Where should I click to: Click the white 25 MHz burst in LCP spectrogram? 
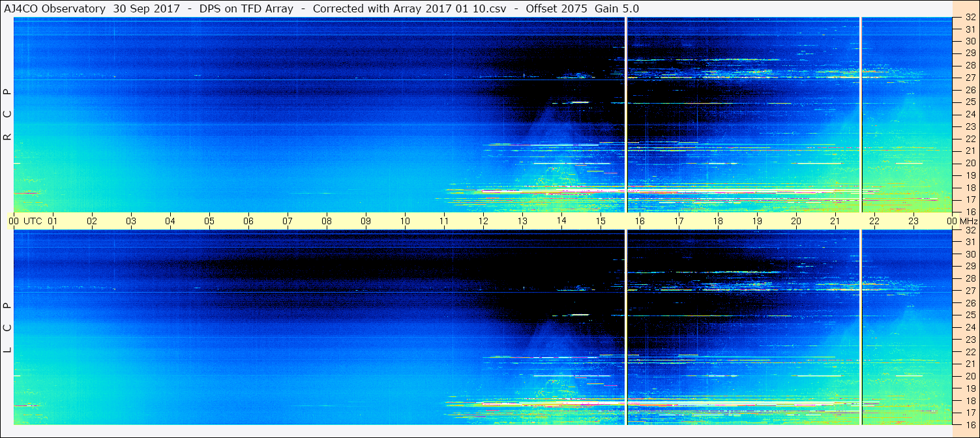pos(579,315)
